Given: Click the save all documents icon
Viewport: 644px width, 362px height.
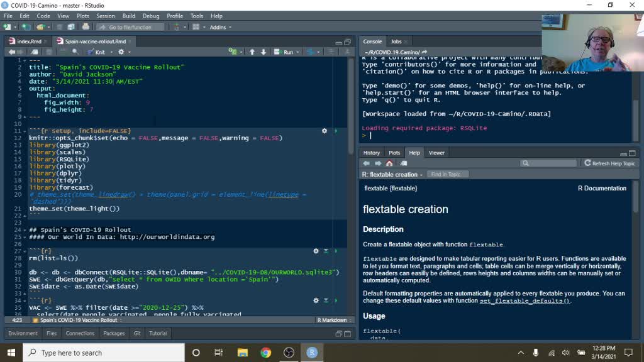Looking at the screenshot, I should pos(70,27).
